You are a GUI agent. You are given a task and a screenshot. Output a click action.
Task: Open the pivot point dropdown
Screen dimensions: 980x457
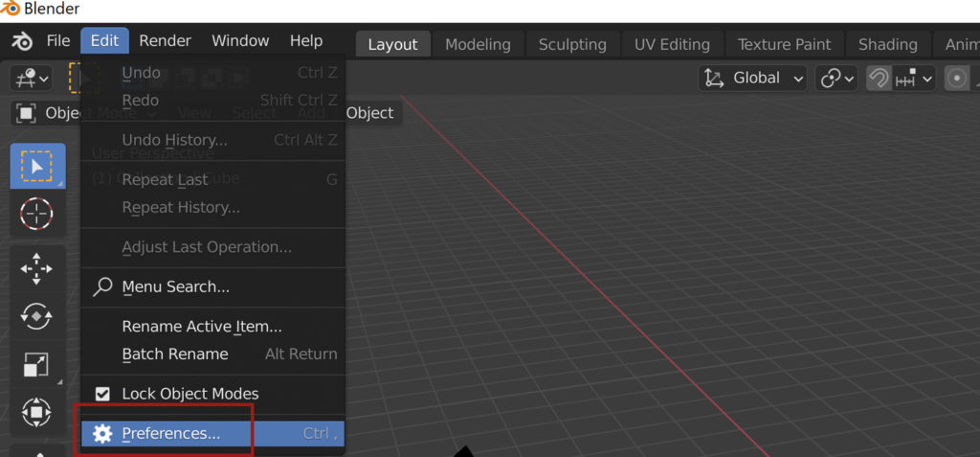[x=837, y=79]
